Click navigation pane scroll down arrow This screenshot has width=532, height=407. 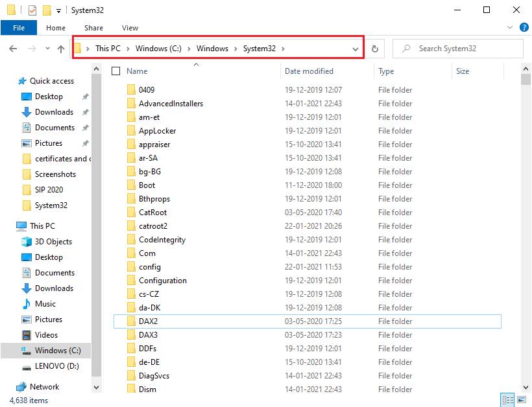click(x=97, y=388)
